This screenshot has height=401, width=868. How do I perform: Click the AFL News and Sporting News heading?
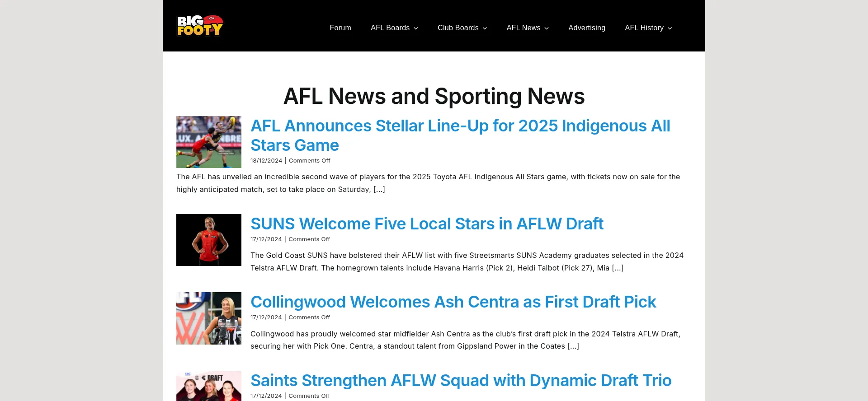tap(434, 96)
